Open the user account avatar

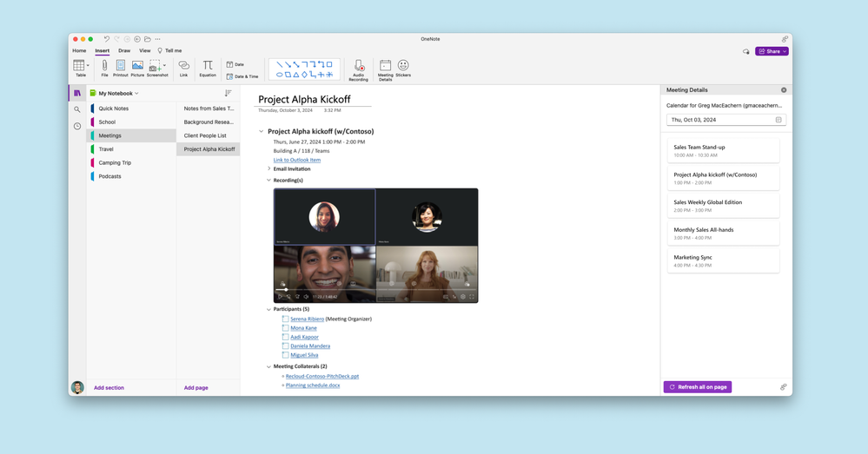[77, 387]
